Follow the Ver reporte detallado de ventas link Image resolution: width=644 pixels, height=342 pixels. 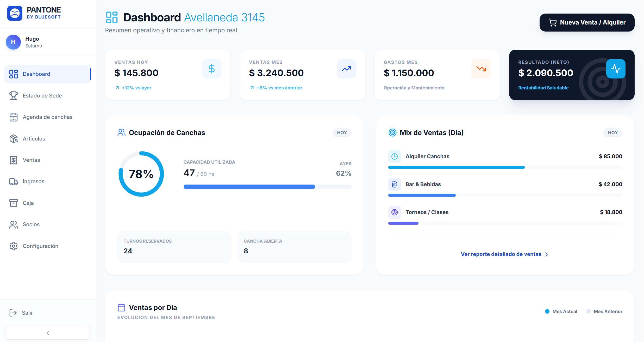tap(501, 254)
